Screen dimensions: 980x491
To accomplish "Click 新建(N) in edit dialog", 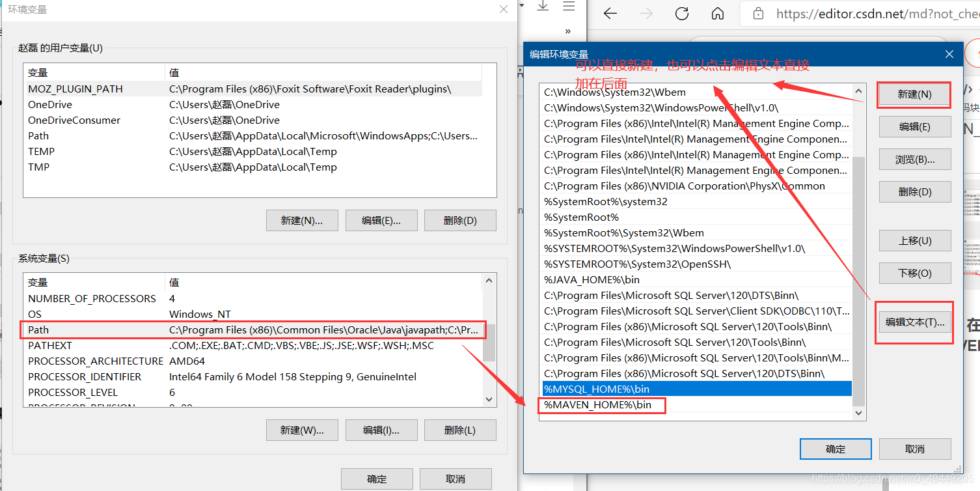I will (914, 94).
